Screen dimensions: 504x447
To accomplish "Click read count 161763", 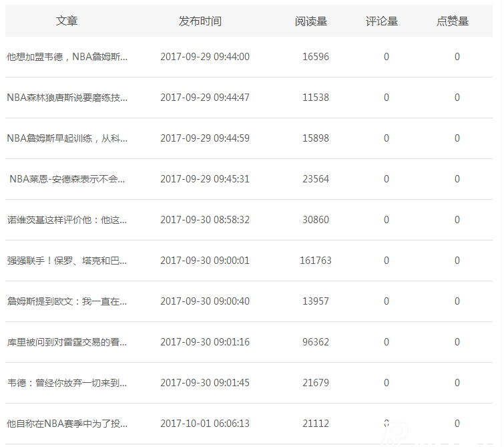I will [315, 261].
